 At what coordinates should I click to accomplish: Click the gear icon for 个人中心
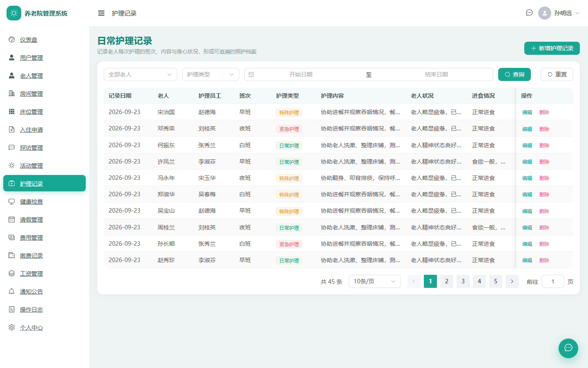(12, 328)
